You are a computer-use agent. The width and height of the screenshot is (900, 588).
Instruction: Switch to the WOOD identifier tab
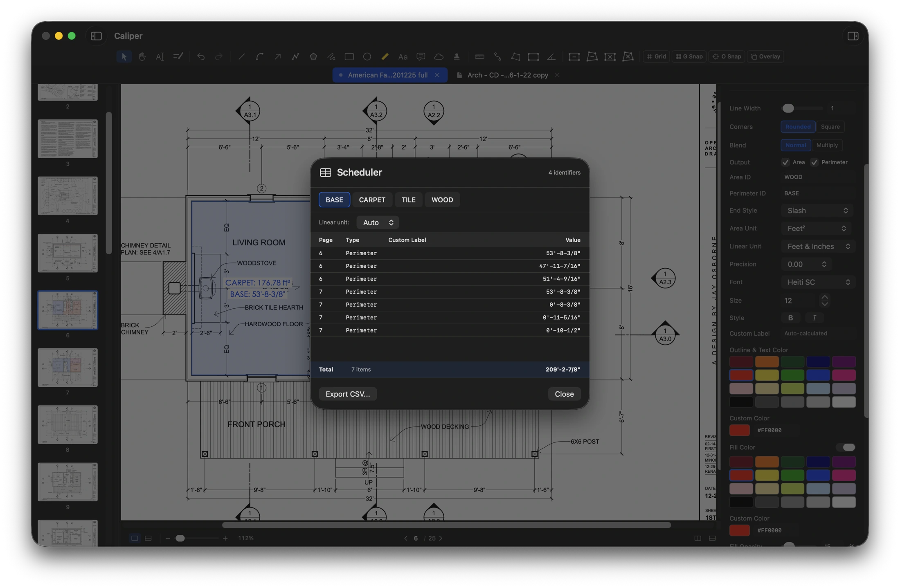pyautogui.click(x=442, y=200)
